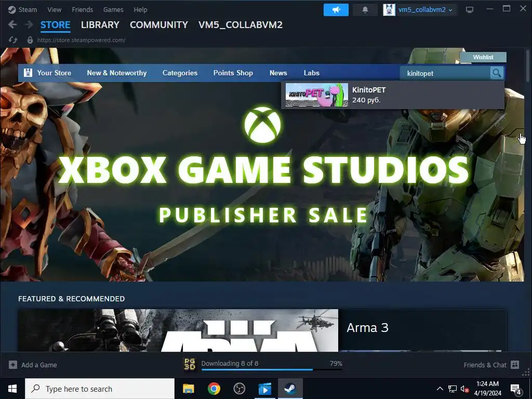The image size is (532, 399).
Task: Go forward with the forward arrow
Action: [x=29, y=24]
